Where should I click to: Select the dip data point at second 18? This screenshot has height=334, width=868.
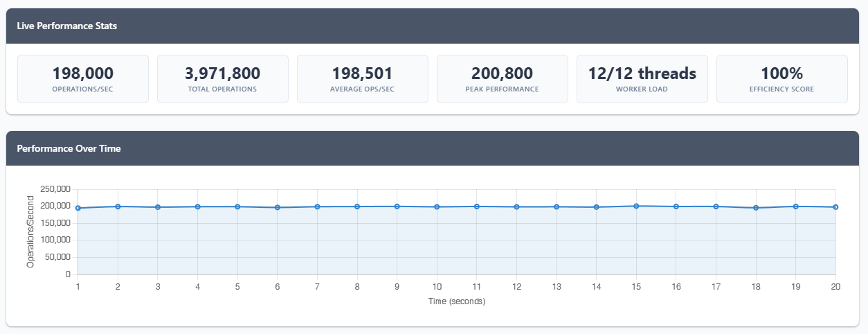[x=756, y=208]
